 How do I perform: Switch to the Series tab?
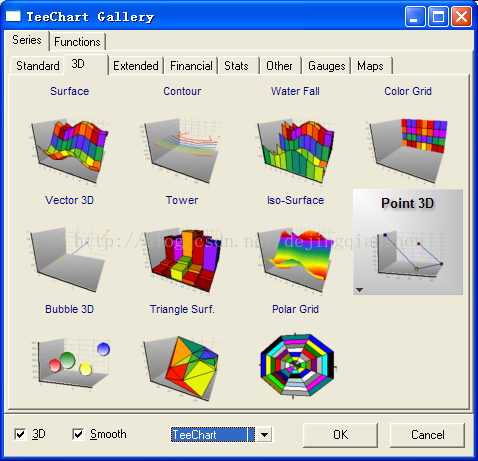(x=27, y=40)
